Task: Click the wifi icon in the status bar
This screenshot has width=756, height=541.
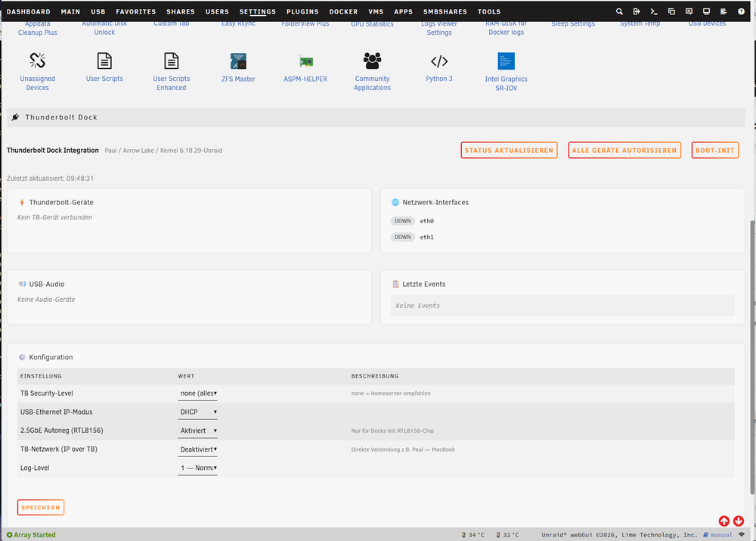Action: click(742, 535)
